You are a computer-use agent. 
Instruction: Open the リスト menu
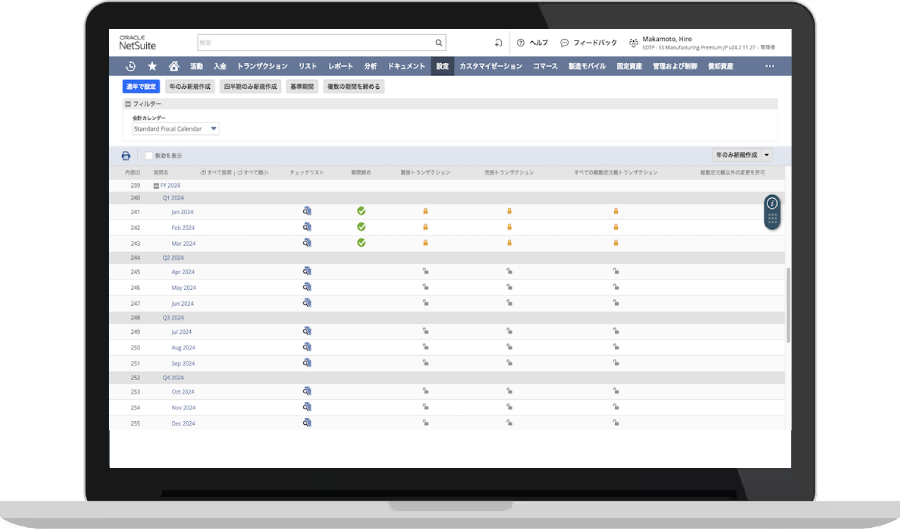tap(308, 66)
